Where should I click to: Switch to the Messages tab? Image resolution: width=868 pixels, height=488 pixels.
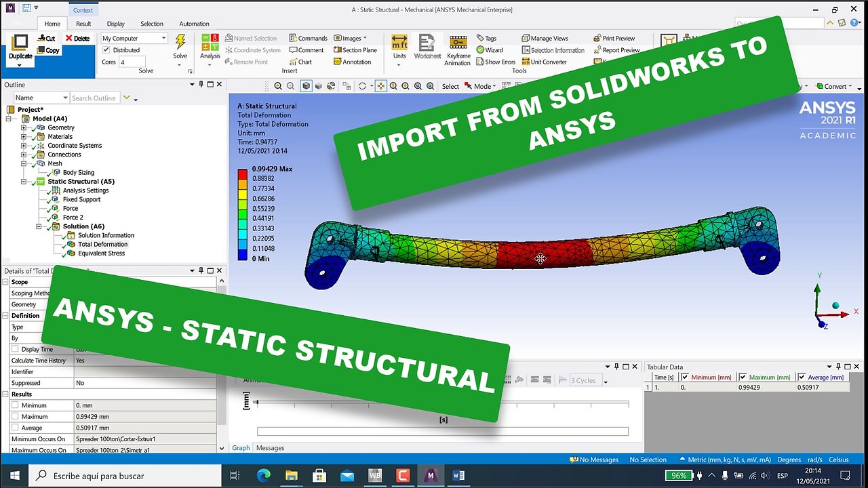(270, 448)
